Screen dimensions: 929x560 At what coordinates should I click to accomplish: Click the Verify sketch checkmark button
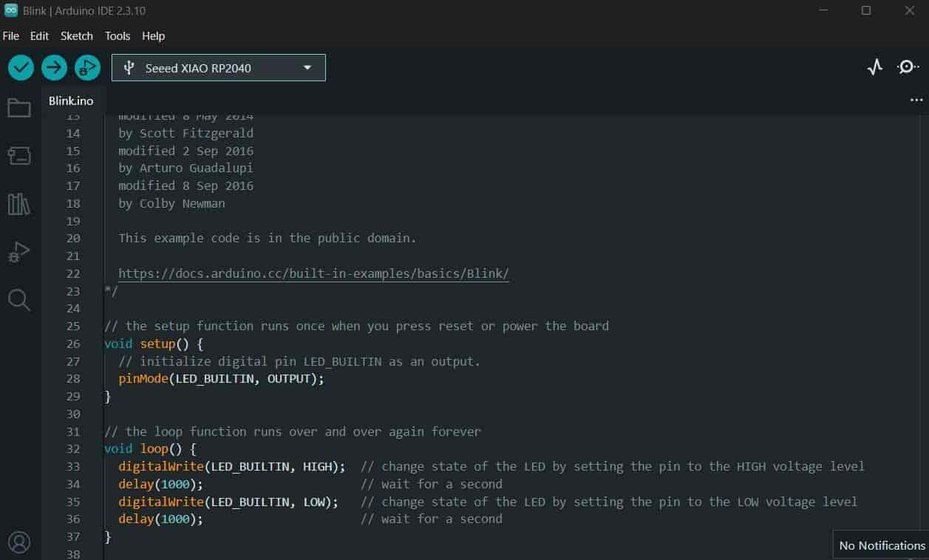tap(21, 68)
